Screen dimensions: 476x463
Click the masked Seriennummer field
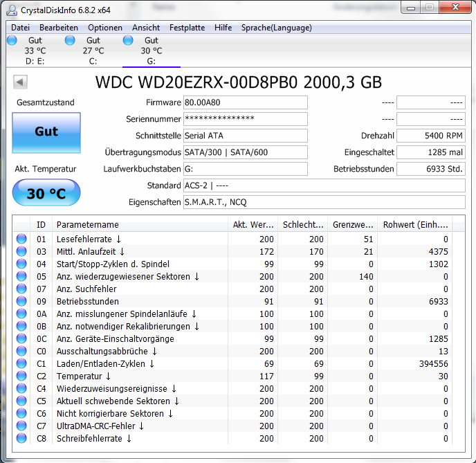point(246,119)
